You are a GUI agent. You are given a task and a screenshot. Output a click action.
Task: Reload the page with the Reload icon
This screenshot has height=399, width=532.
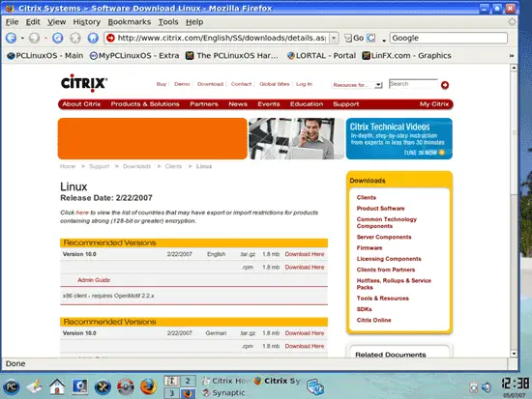coord(58,38)
